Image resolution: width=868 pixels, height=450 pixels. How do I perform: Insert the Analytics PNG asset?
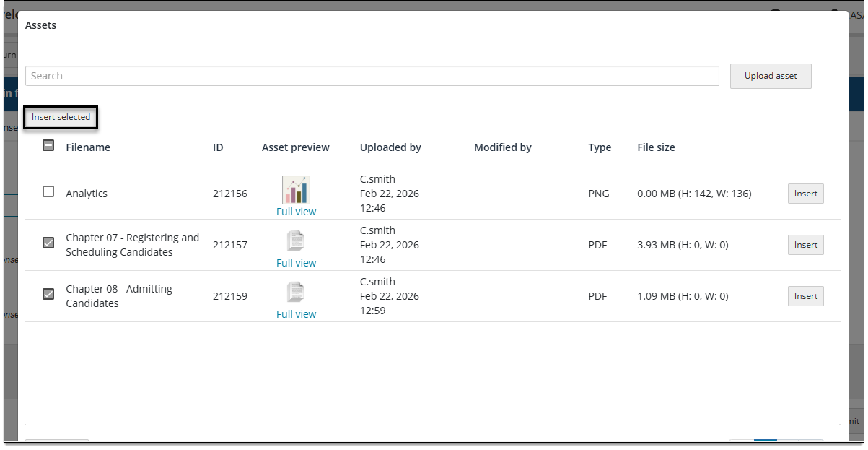tap(806, 194)
